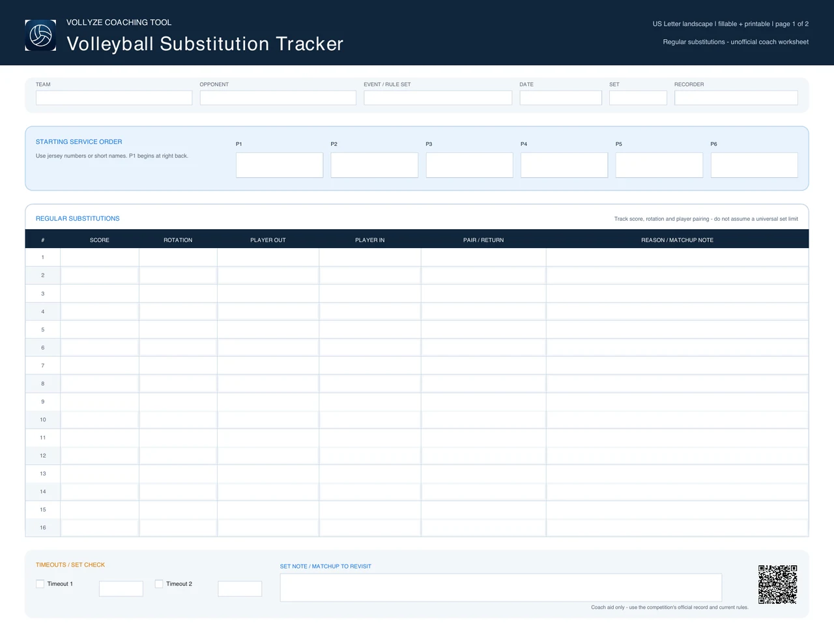This screenshot has height=644, width=834.
Task: Click the Set input field in header
Action: pos(638,98)
